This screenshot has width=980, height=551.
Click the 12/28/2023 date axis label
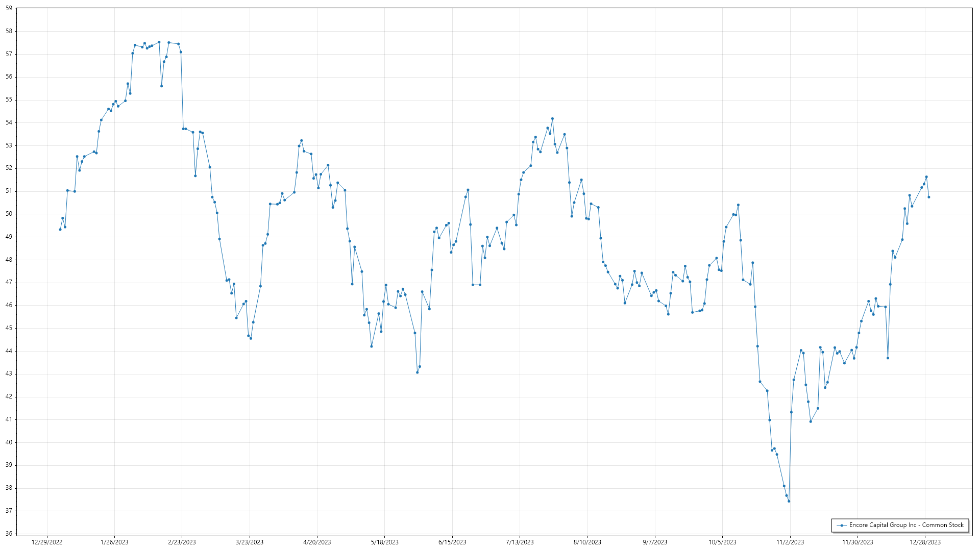coord(925,542)
